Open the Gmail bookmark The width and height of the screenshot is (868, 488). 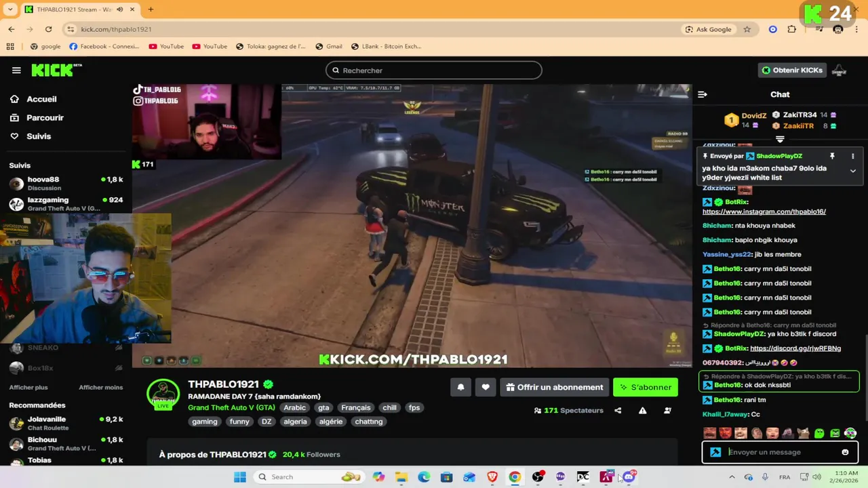coord(329,47)
